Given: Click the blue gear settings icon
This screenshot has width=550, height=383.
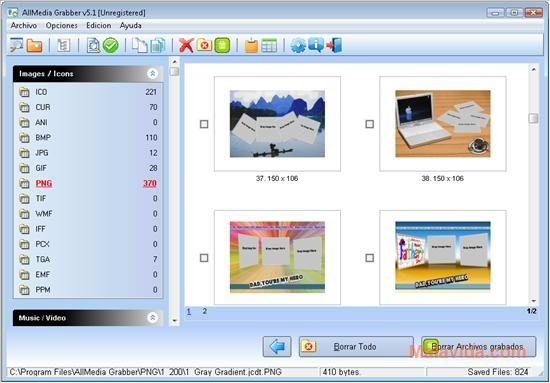Looking at the screenshot, I should 298,46.
